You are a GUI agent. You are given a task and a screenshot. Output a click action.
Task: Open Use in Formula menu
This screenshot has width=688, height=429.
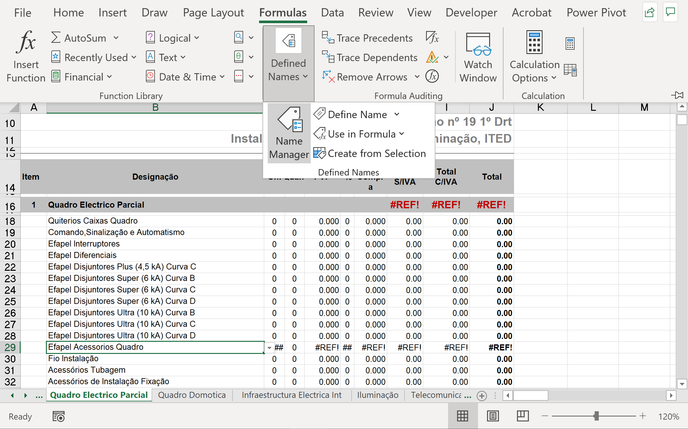pos(359,134)
